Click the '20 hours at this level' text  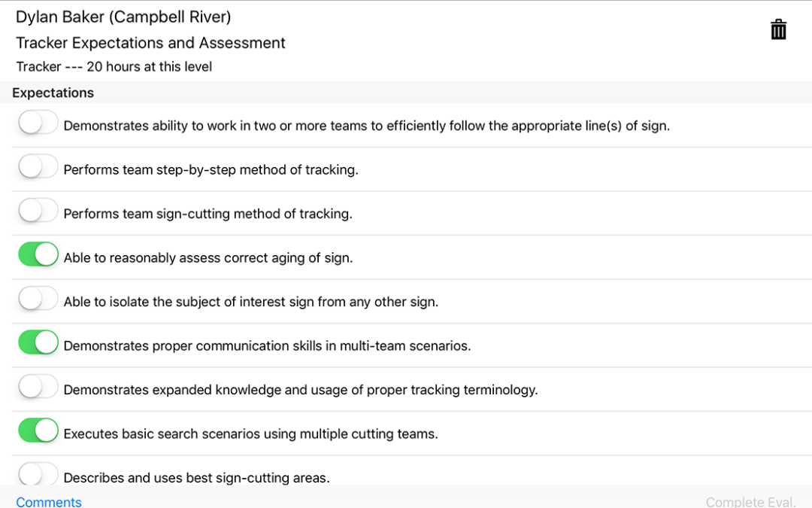[x=149, y=67]
